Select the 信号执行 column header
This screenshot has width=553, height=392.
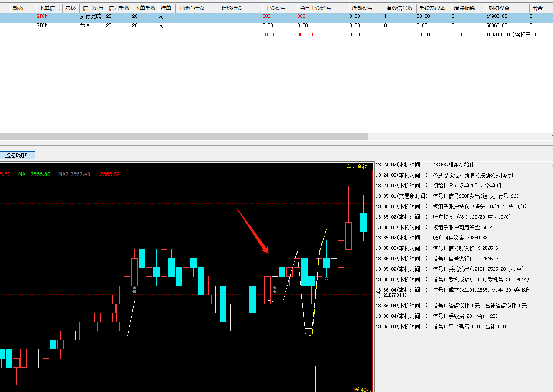tap(93, 8)
